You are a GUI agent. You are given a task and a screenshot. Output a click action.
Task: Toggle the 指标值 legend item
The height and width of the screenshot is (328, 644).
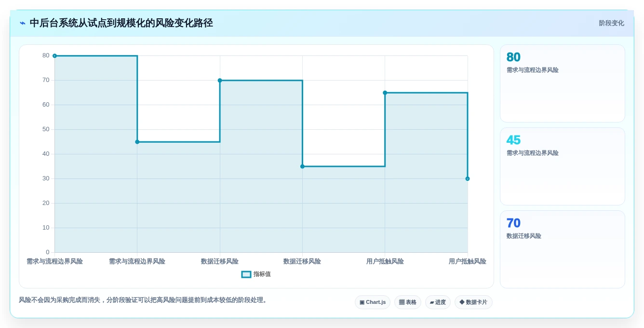pyautogui.click(x=256, y=274)
